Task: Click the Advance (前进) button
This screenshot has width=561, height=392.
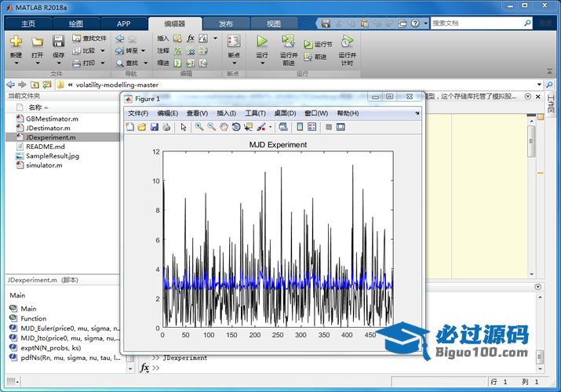Action: pos(315,56)
